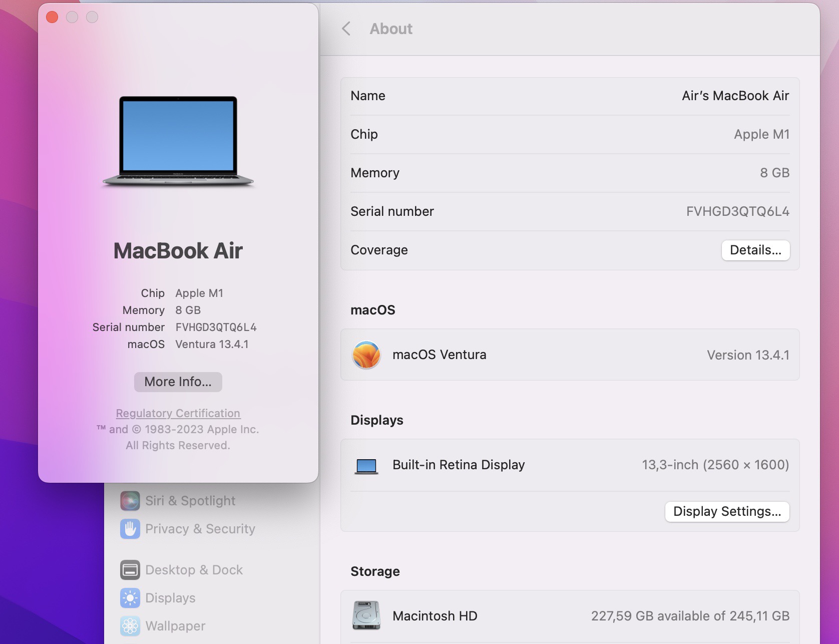Click 'Apple M1' value in settings Chip row
The image size is (839, 644).
click(761, 134)
